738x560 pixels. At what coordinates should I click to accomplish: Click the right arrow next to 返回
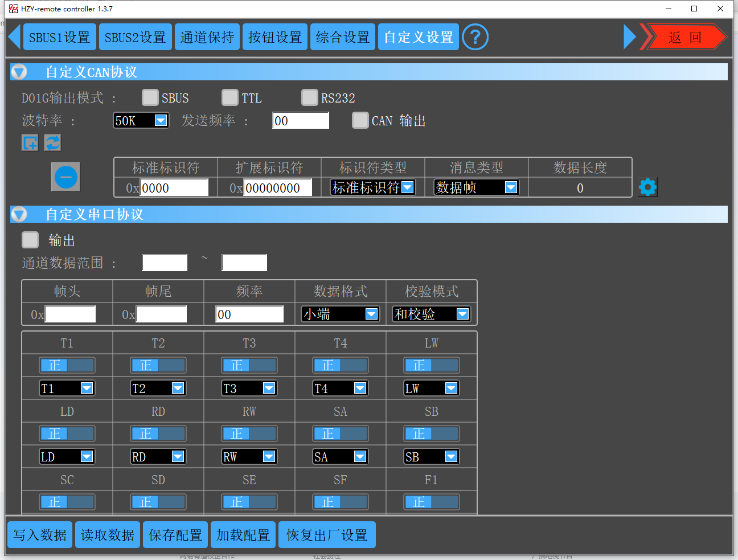[x=629, y=37]
